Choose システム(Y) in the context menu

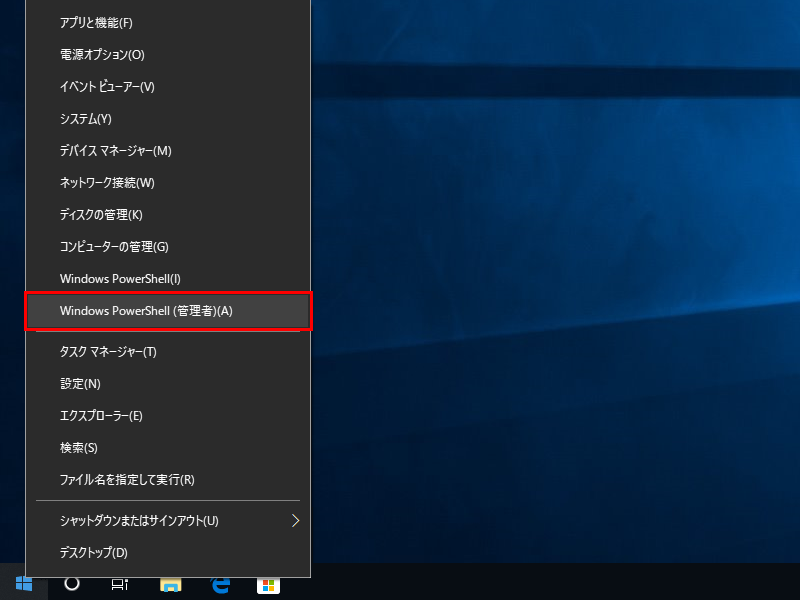tap(168, 119)
